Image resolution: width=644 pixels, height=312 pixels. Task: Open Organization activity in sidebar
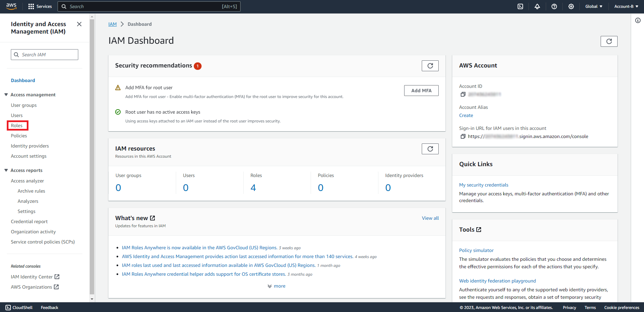click(33, 232)
